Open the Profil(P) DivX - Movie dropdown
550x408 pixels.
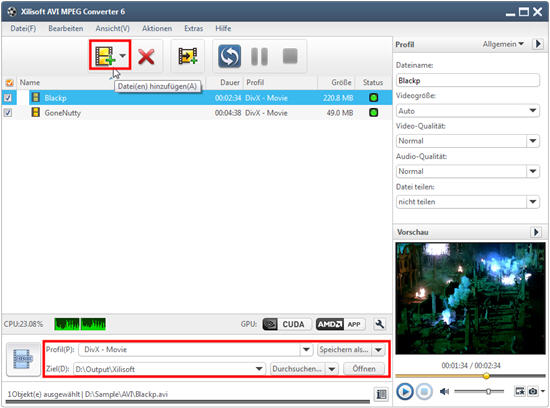(306, 349)
